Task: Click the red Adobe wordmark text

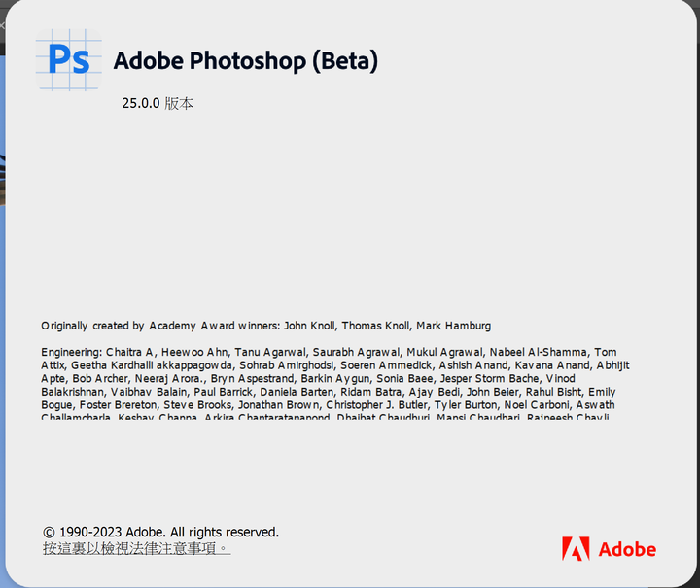Action: tap(627, 550)
